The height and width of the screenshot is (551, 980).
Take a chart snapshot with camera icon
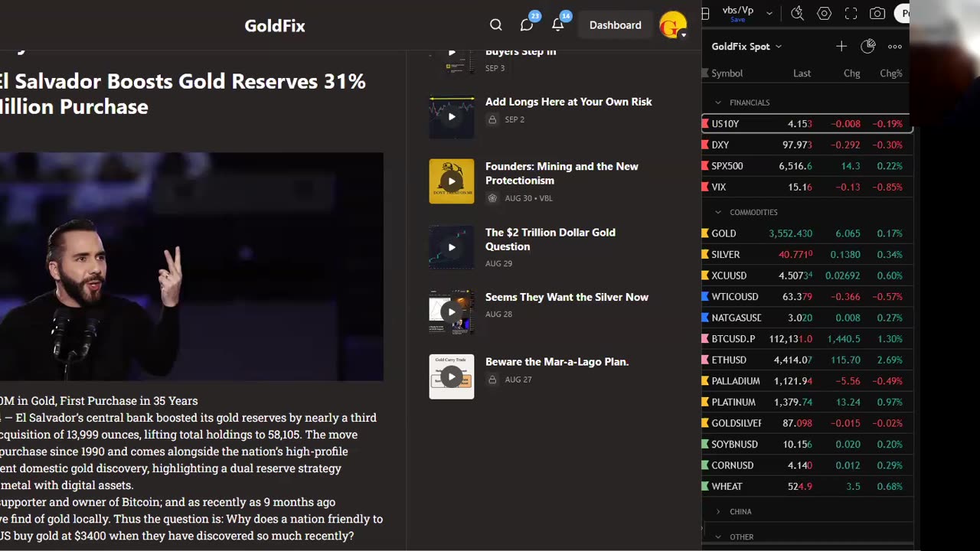877,13
